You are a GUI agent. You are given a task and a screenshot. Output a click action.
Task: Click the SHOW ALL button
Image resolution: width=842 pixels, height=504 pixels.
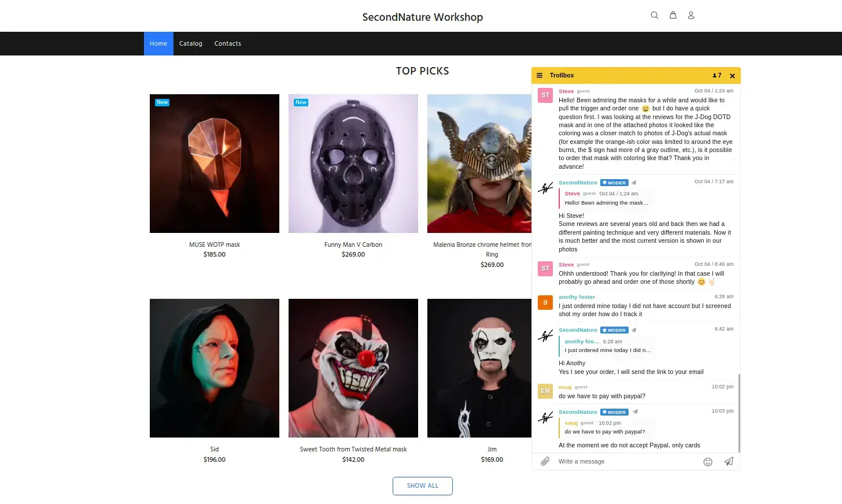[x=423, y=486]
